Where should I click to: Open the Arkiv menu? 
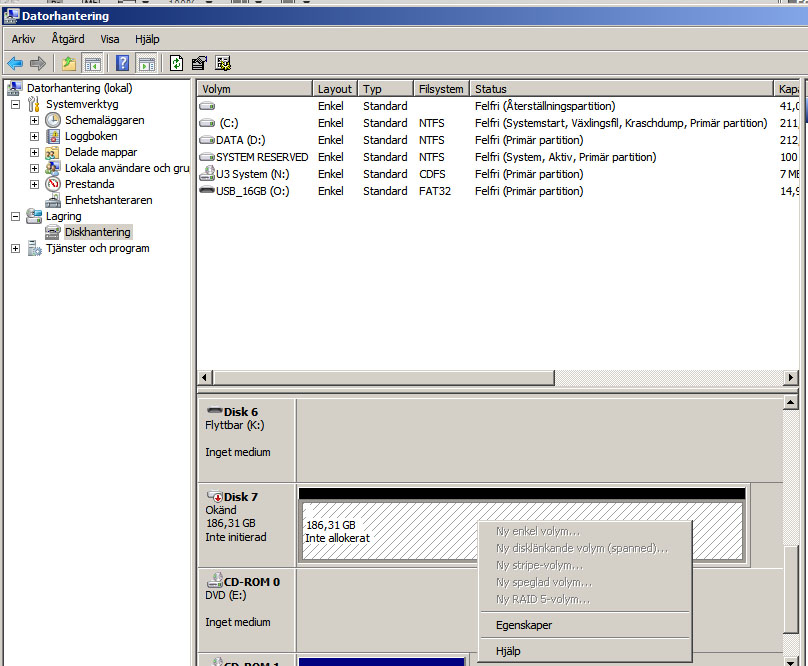(x=23, y=39)
